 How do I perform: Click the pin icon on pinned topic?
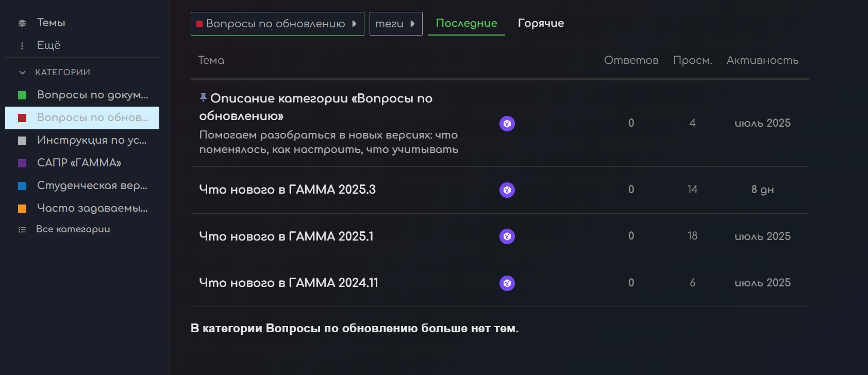click(x=204, y=97)
